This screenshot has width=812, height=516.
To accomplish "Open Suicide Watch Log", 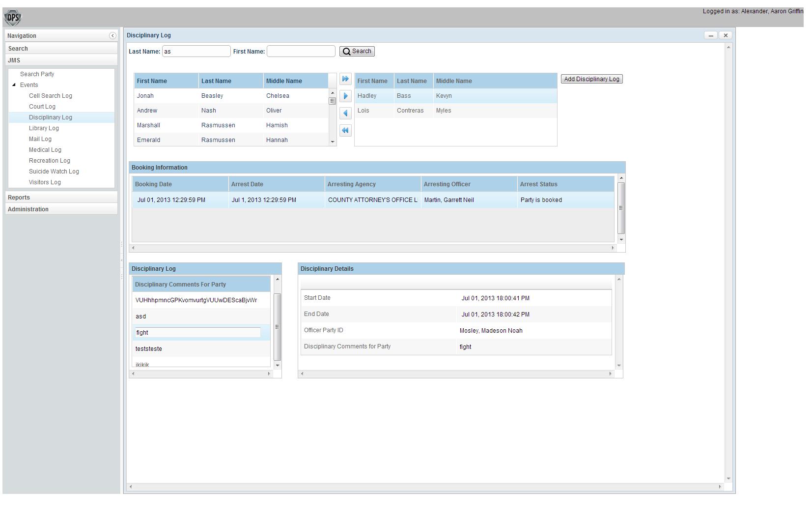I will [54, 171].
